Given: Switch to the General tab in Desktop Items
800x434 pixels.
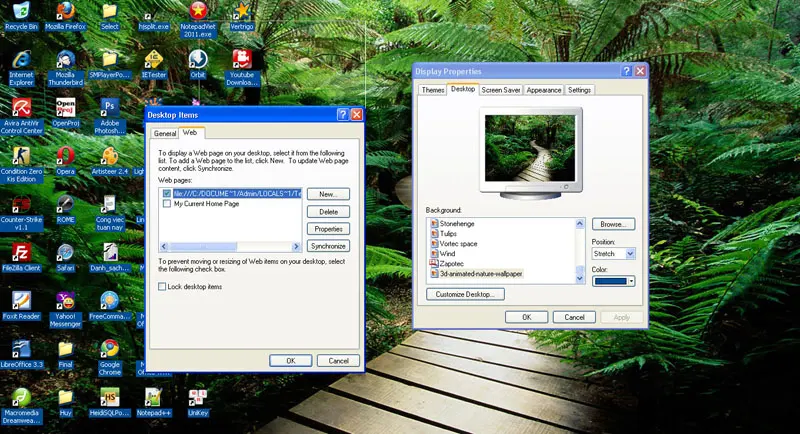Looking at the screenshot, I should 165,133.
